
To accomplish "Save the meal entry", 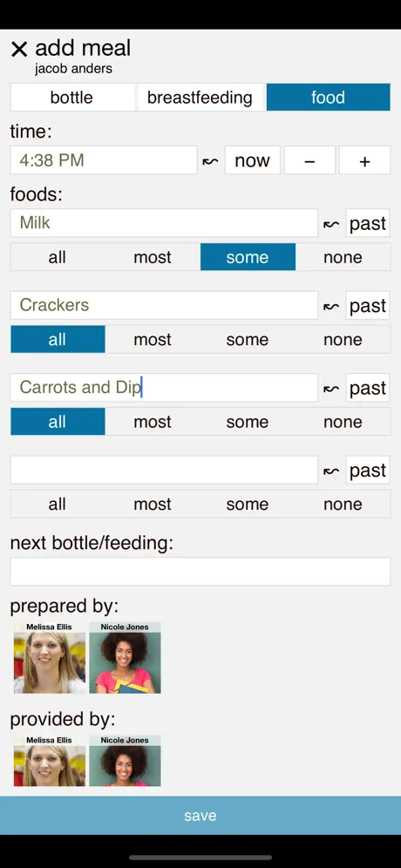I will 200,816.
